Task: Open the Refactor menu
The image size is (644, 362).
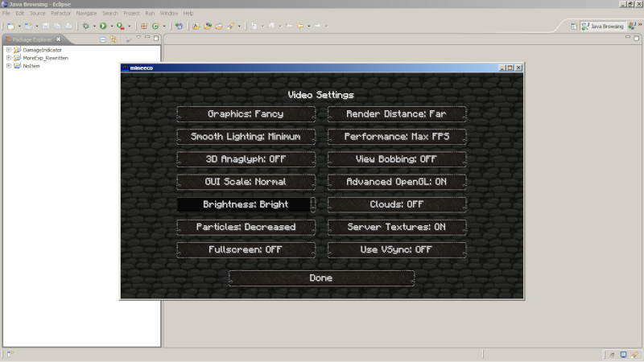Action: [x=61, y=13]
